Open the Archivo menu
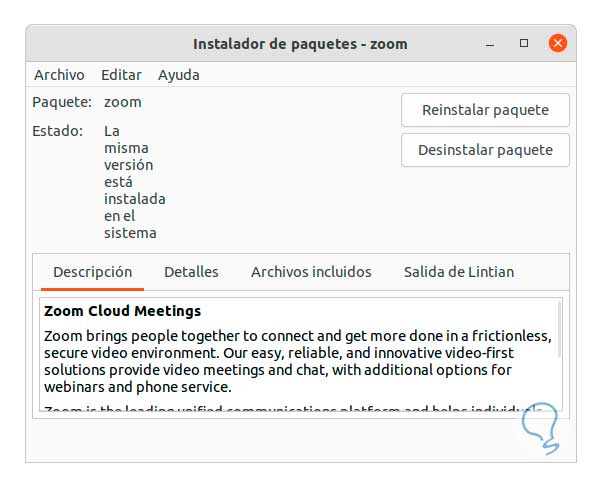Screen dimensions: 602x489 [59, 75]
